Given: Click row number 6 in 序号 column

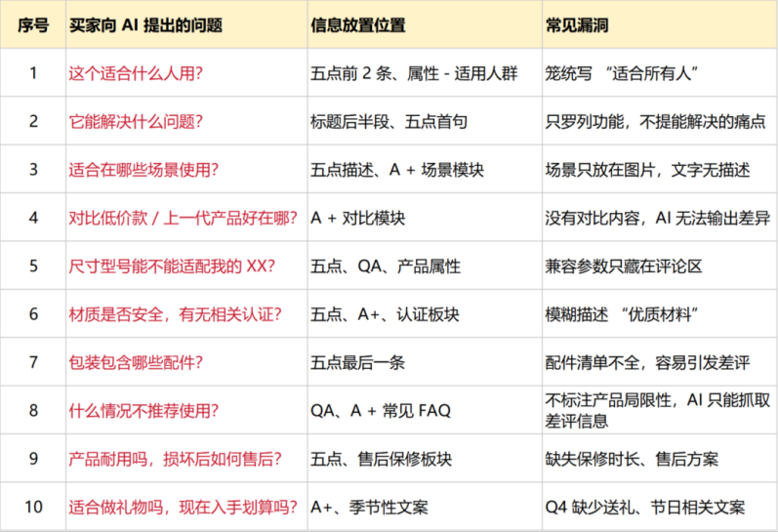Looking at the screenshot, I should click(x=33, y=314).
